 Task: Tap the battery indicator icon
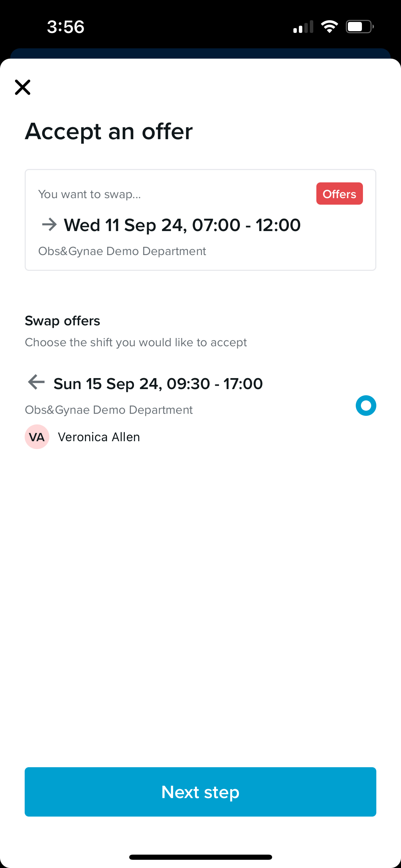tap(359, 27)
